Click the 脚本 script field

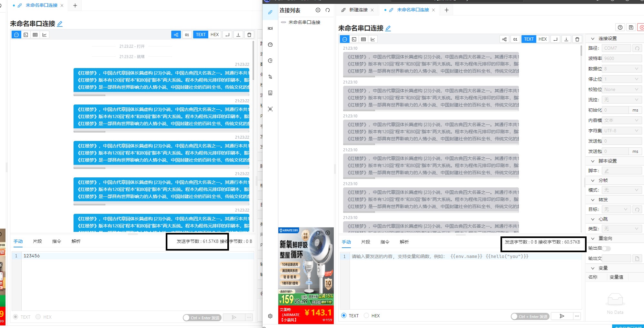(x=622, y=171)
